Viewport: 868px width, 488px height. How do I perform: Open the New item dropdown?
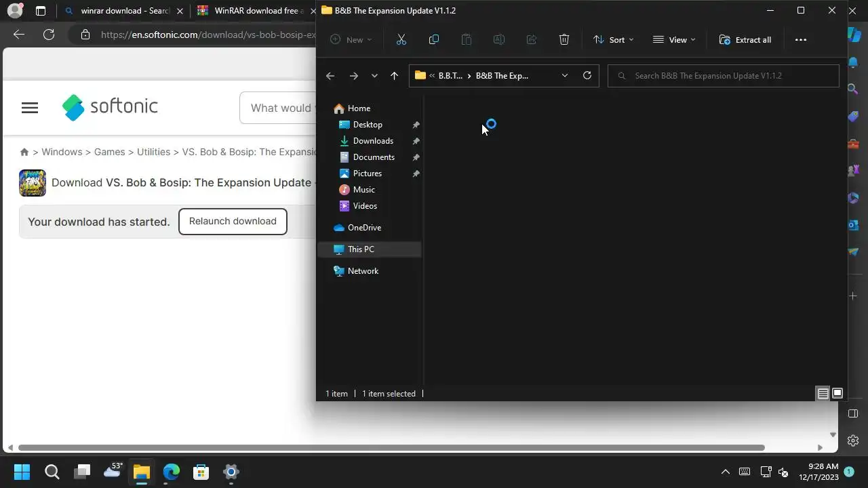[x=351, y=40]
